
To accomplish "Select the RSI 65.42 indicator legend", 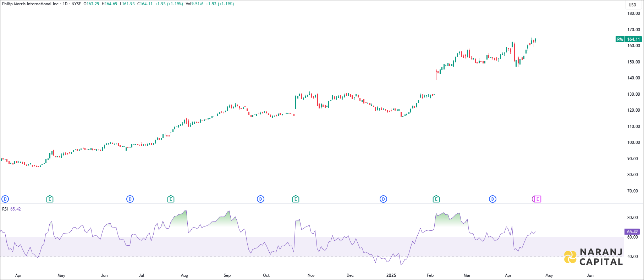I will [x=11, y=209].
